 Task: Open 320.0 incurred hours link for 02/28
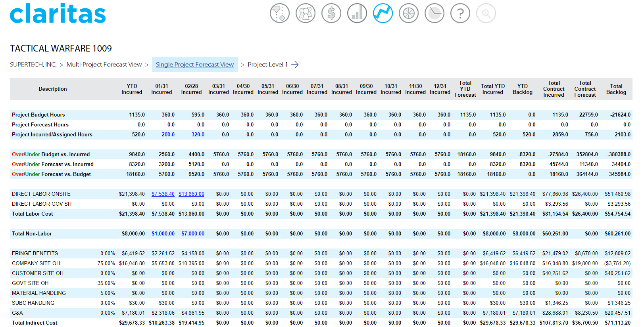coord(198,134)
